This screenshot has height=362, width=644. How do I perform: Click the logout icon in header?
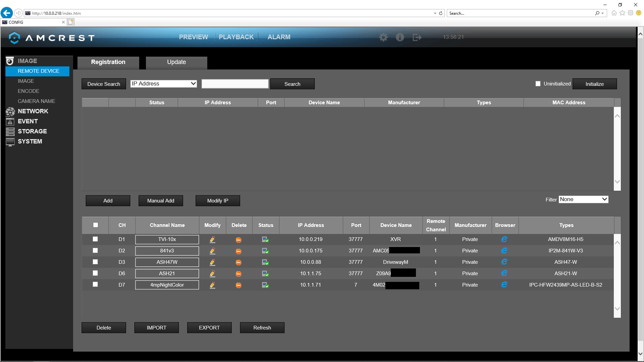(417, 37)
